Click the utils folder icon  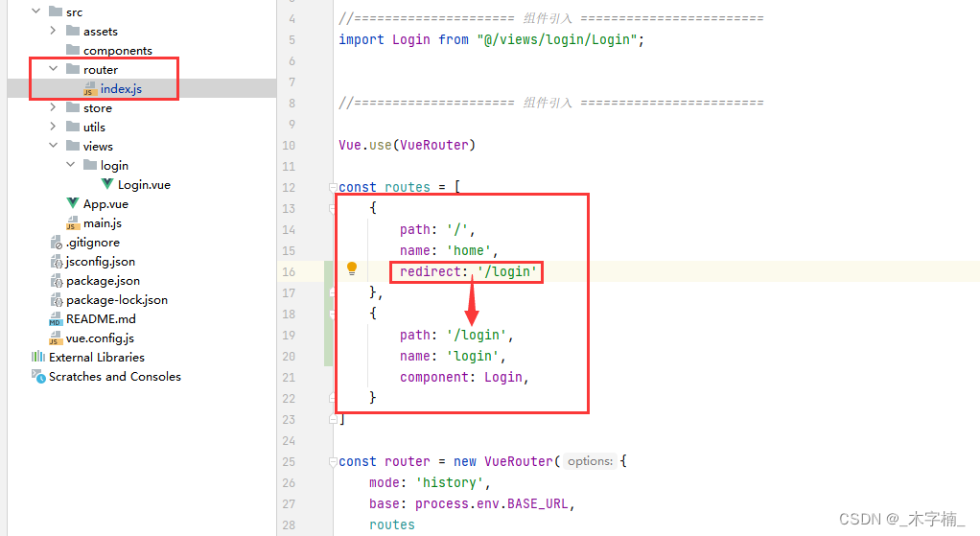click(x=73, y=127)
